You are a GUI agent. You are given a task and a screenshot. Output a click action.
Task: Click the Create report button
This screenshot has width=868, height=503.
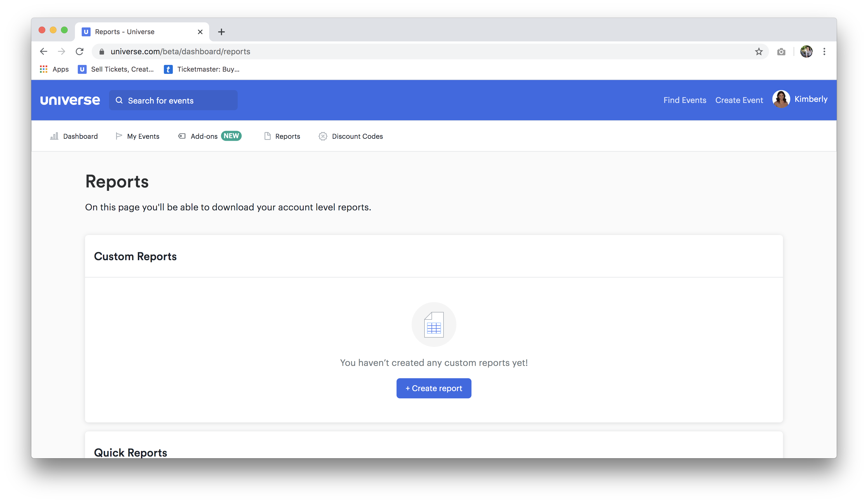point(434,388)
